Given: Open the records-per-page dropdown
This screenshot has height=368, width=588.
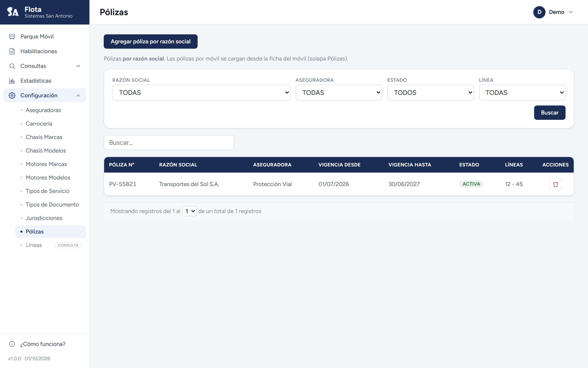Looking at the screenshot, I should 189,211.
